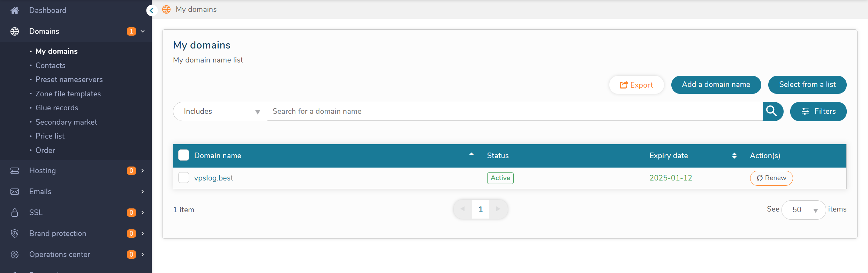Click the SSL padlock icon
This screenshot has width=868, height=273.
click(x=15, y=213)
